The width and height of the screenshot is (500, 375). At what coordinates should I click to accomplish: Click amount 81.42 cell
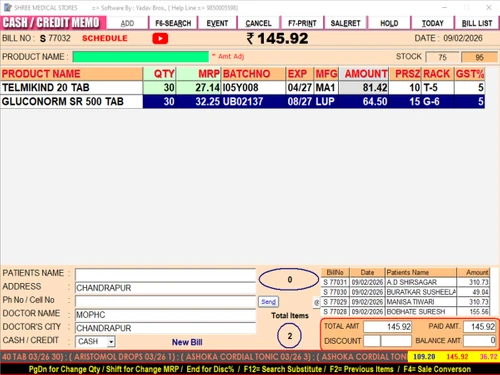click(x=364, y=88)
